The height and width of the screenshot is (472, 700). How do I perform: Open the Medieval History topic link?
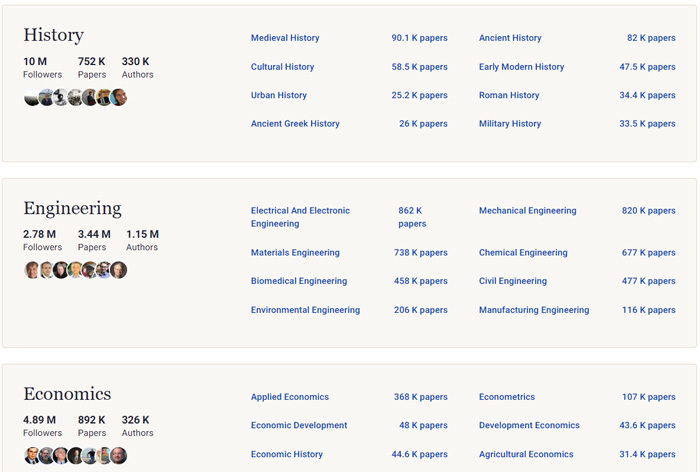[x=285, y=38]
